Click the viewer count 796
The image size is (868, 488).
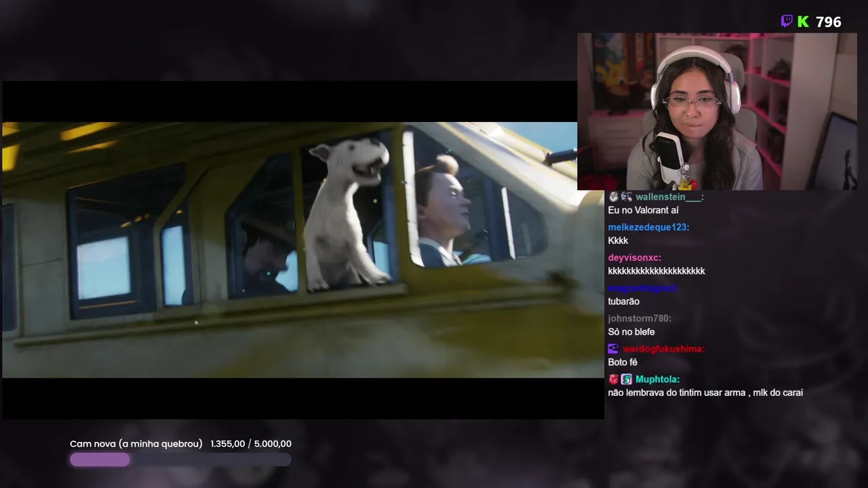828,22
